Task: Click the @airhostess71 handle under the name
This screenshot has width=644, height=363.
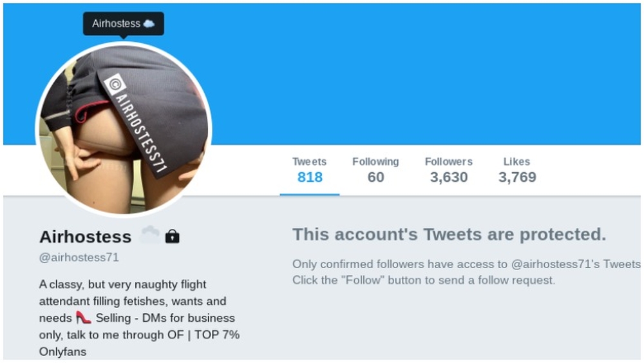Action: (x=79, y=257)
